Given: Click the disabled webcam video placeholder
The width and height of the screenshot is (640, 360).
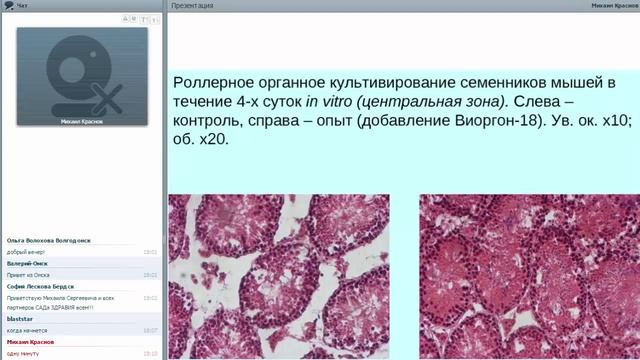Looking at the screenshot, I should pos(82,76).
